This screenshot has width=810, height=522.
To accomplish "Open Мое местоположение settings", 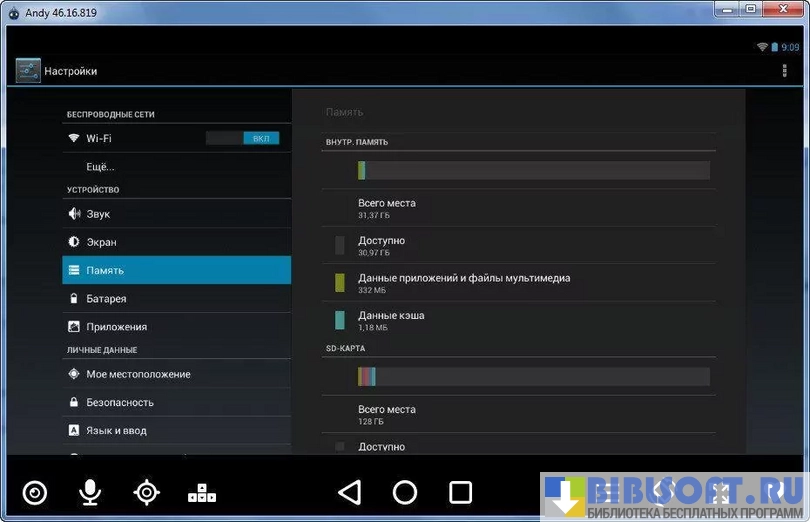I will coord(138,374).
